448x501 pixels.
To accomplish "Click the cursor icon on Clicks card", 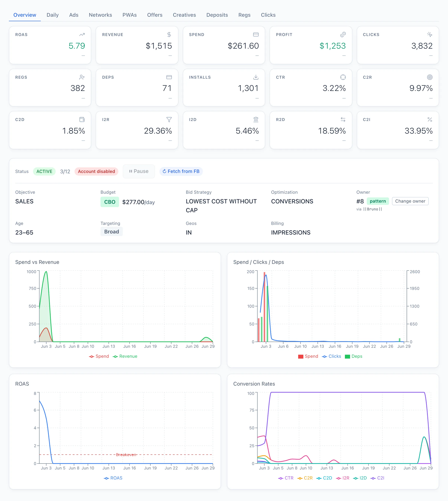I will [x=429, y=35].
